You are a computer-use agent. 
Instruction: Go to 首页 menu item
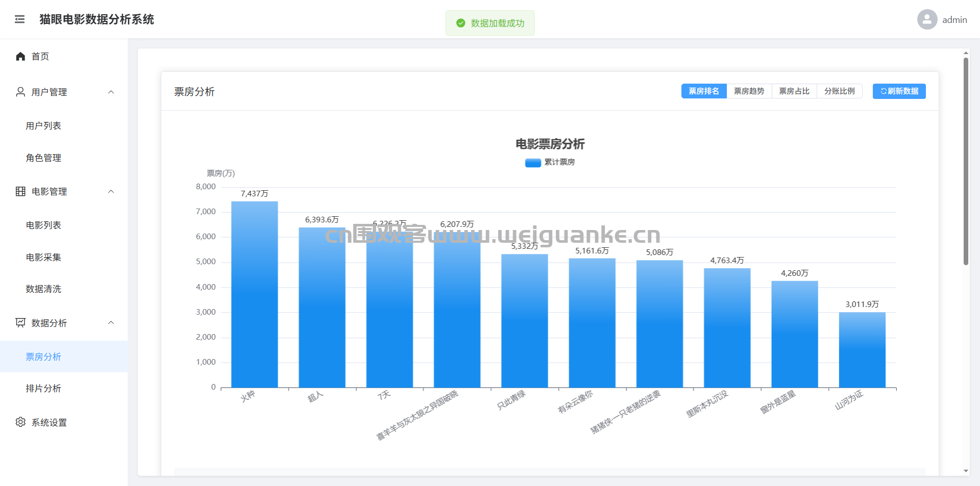tap(64, 56)
